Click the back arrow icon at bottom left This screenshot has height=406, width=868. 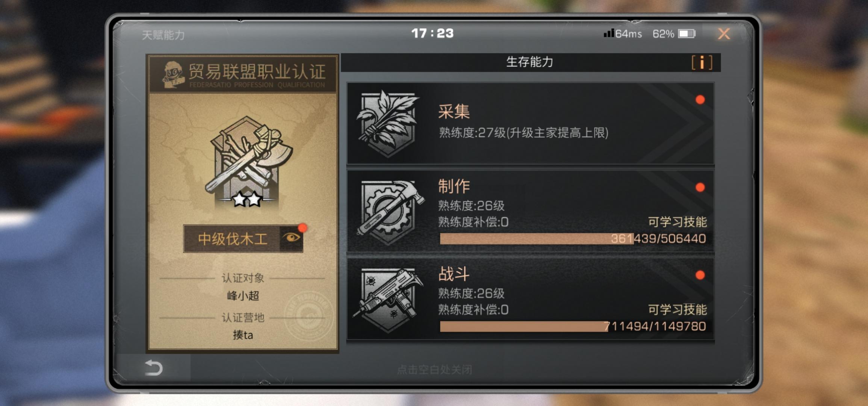154,367
